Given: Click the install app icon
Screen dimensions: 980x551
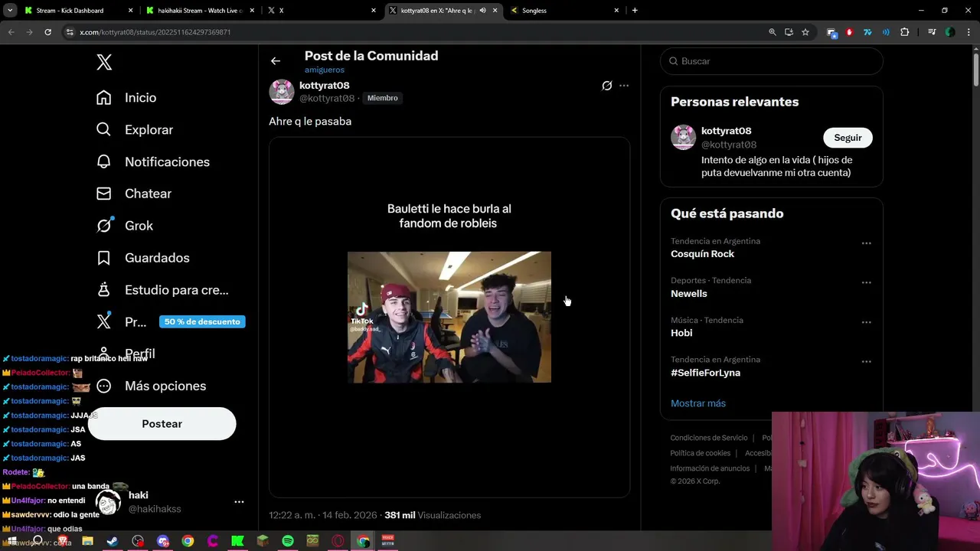Looking at the screenshot, I should [x=789, y=32].
